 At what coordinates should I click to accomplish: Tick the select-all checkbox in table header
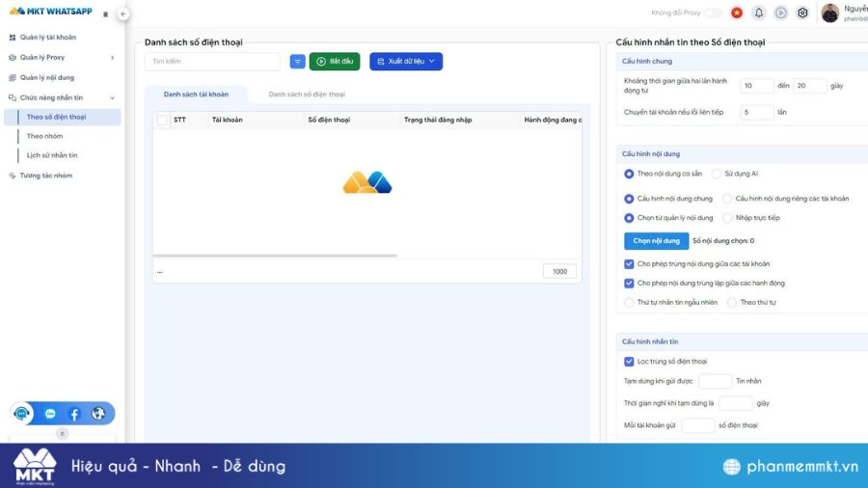162,120
